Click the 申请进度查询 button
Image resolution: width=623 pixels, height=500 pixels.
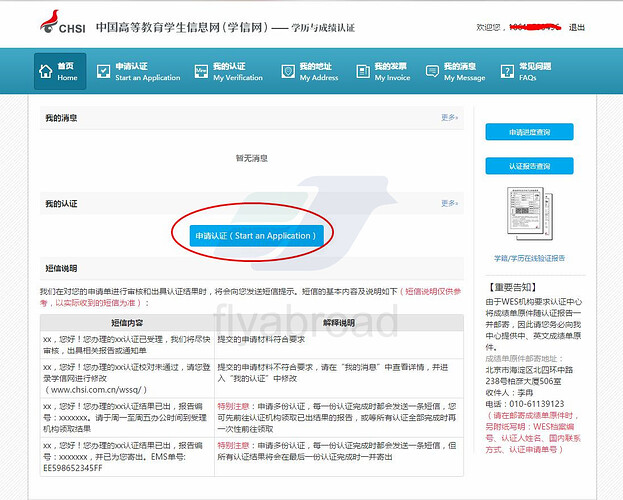pos(529,132)
